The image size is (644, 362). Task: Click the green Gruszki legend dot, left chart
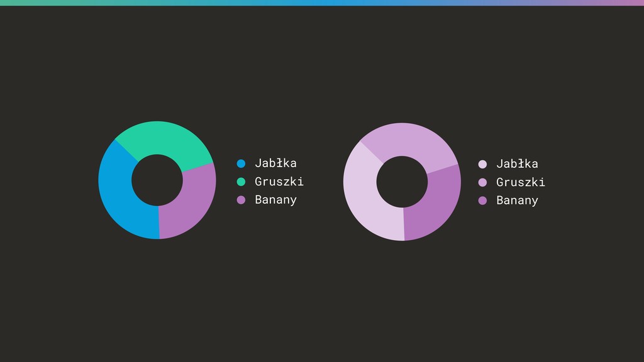[241, 182]
